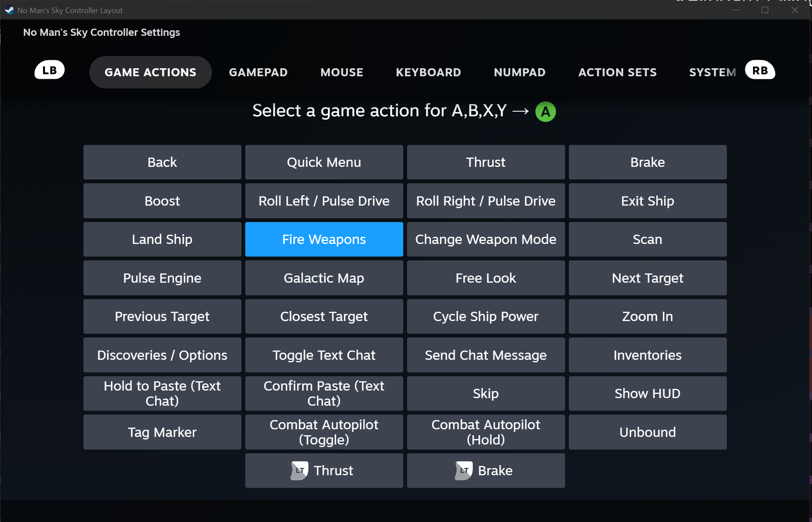
Task: Assign the Quick Menu action
Action: 324,162
